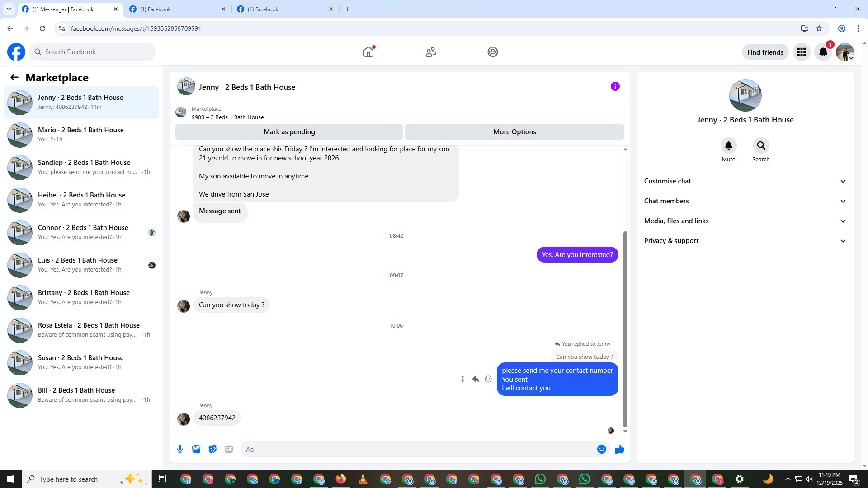
Task: Send a thumbs-up like
Action: pos(619,449)
